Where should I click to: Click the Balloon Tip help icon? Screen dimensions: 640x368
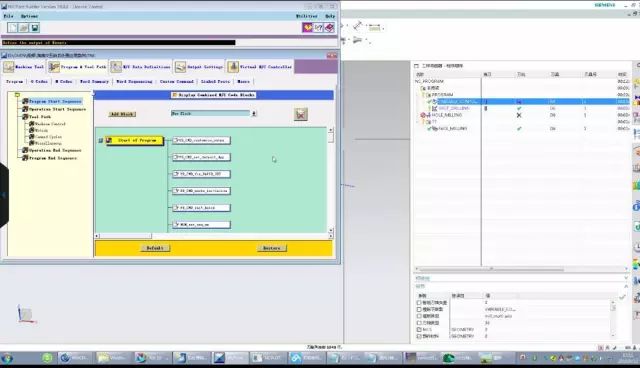click(307, 27)
